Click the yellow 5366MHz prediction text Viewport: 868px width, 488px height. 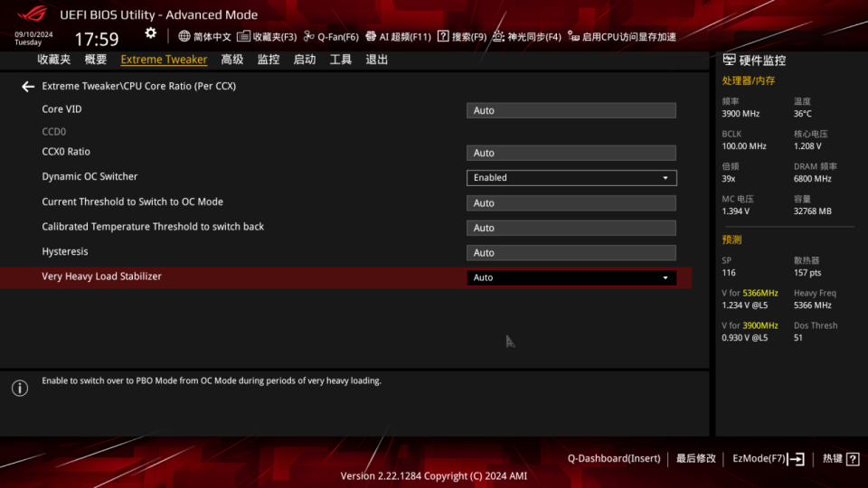(x=760, y=293)
